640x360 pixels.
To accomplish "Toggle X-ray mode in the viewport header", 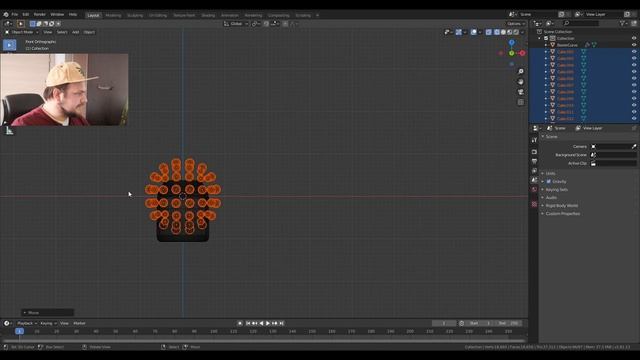I will click(x=489, y=32).
